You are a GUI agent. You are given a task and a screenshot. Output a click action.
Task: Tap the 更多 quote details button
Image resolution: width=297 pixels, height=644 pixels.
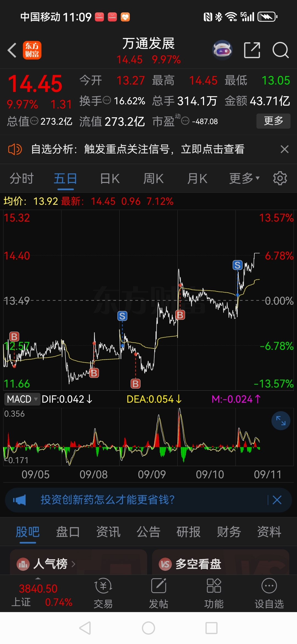[273, 121]
